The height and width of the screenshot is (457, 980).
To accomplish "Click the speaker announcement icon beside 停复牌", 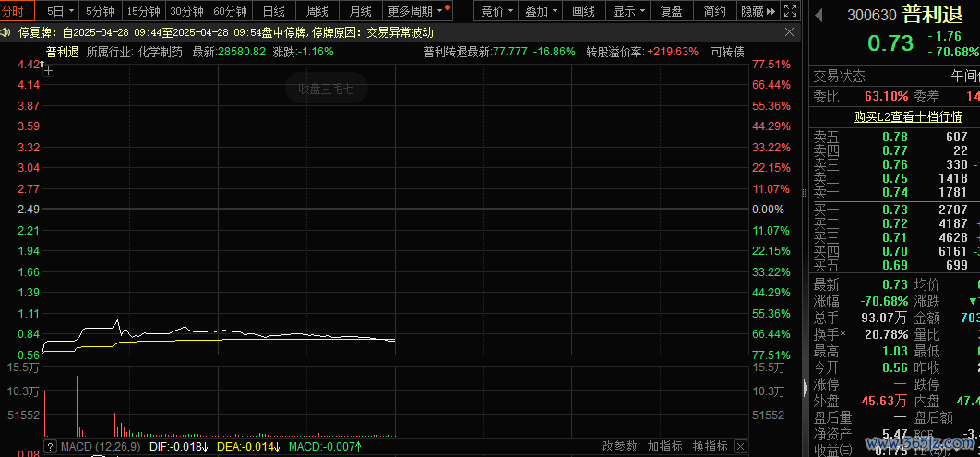I will coord(8,32).
